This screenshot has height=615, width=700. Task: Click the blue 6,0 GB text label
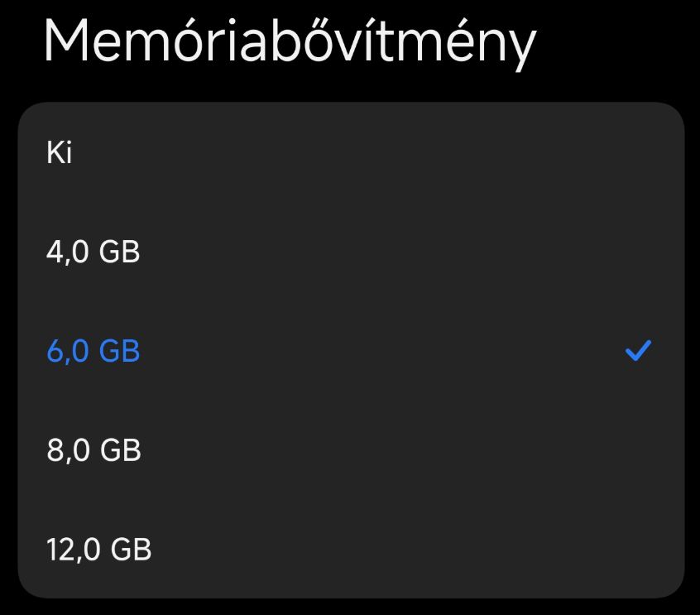click(93, 351)
